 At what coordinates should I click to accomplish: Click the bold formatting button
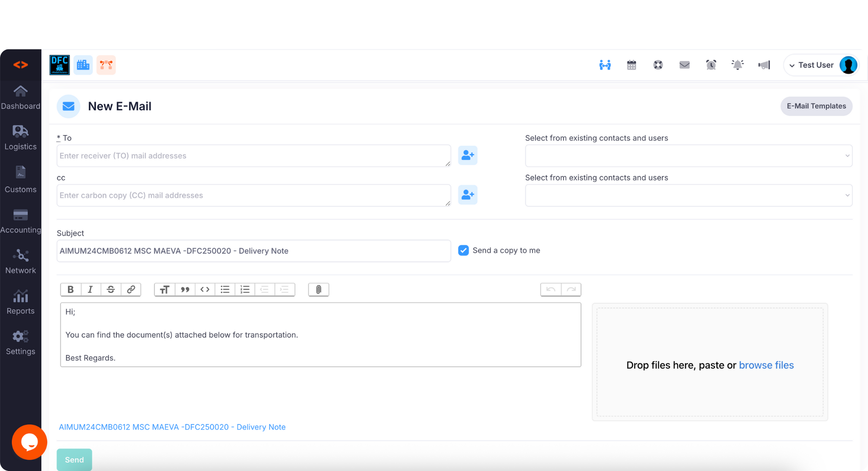[71, 290]
